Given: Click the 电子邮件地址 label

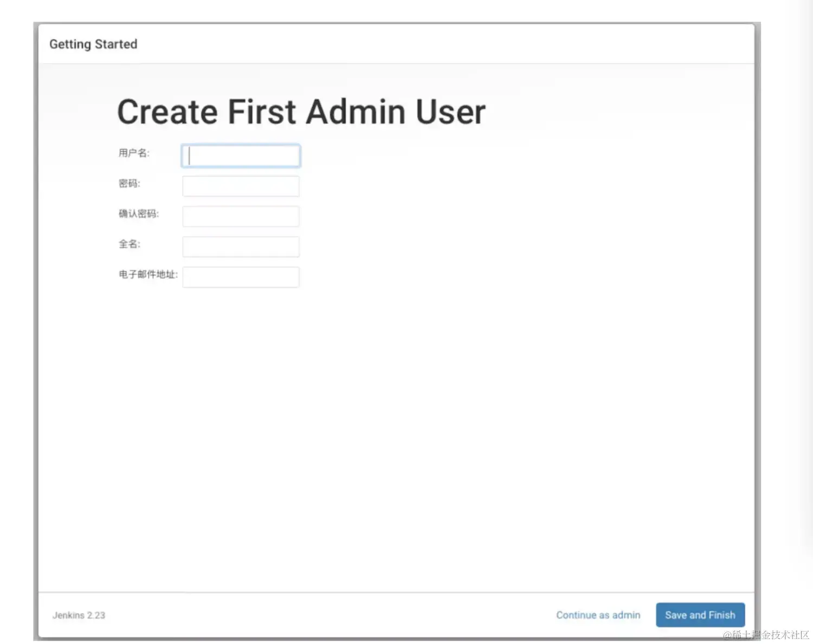Looking at the screenshot, I should 148,274.
